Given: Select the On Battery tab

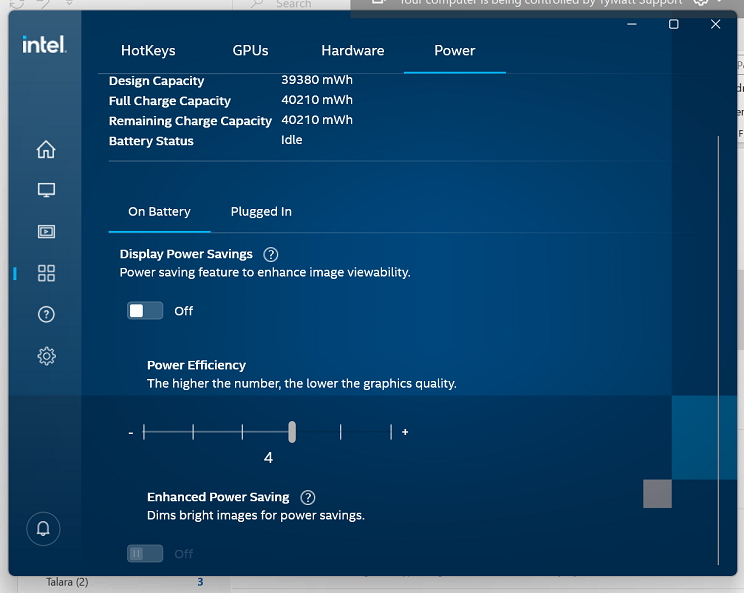Looking at the screenshot, I should [x=159, y=212].
